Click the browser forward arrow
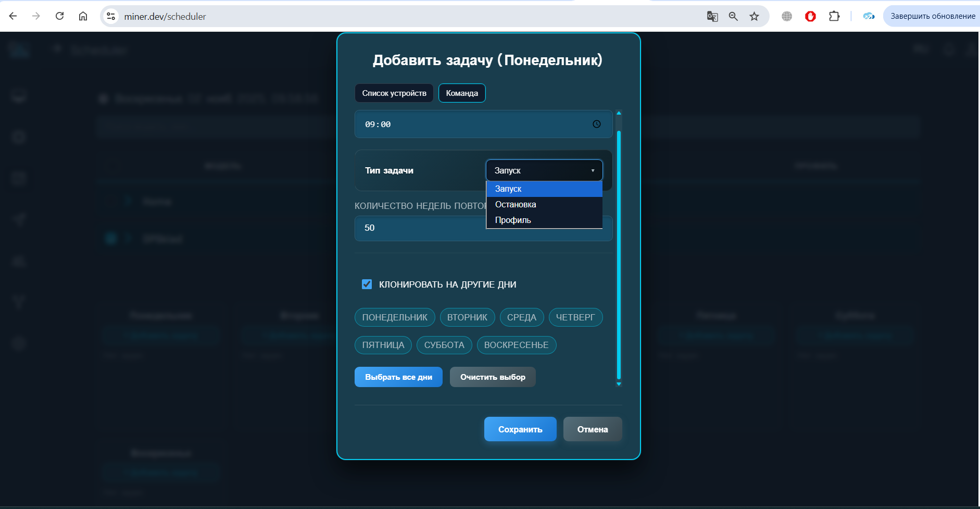This screenshot has width=980, height=509. 36,16
